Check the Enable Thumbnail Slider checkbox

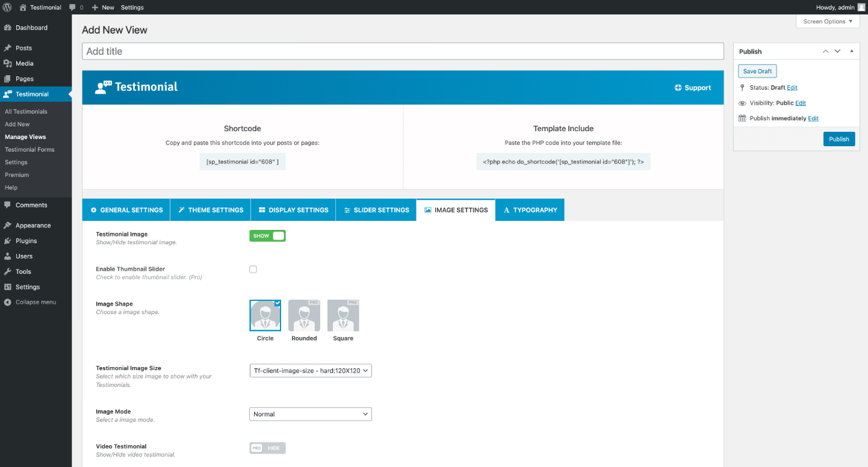253,270
